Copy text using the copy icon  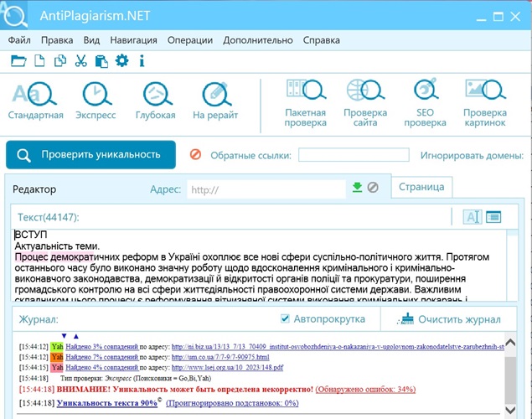coord(60,61)
